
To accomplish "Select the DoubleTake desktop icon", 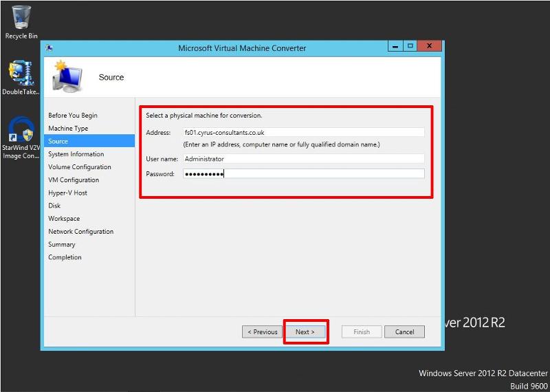I will coord(21,78).
